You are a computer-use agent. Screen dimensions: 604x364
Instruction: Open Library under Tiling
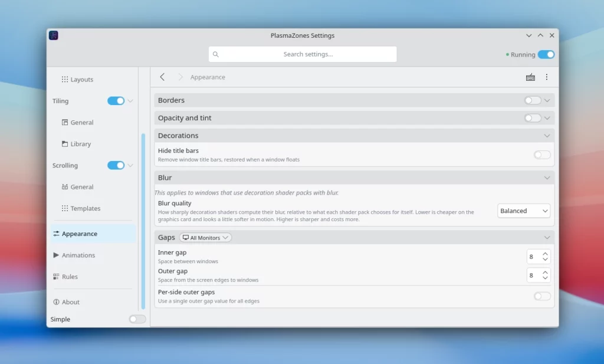coord(93,144)
